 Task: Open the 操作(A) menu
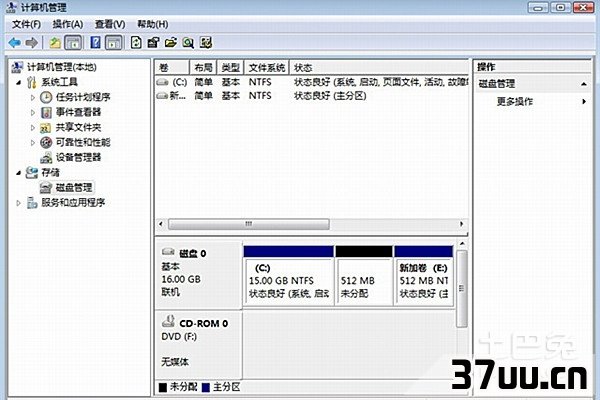68,24
